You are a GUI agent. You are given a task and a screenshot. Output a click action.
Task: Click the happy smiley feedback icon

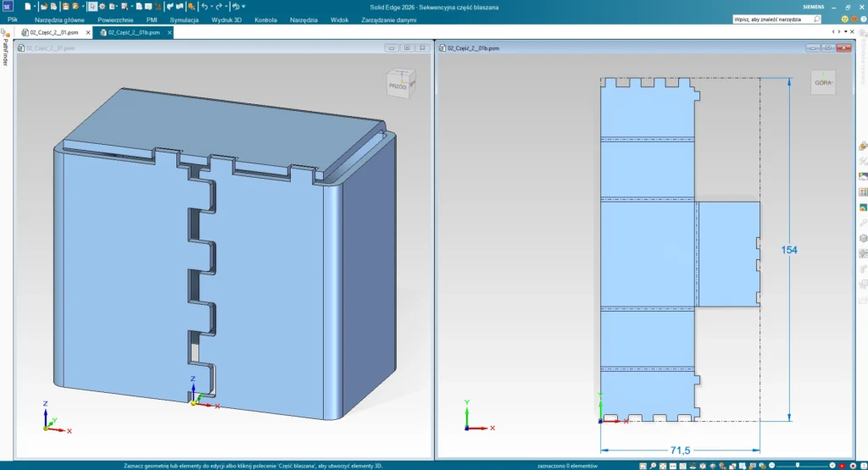(x=846, y=19)
